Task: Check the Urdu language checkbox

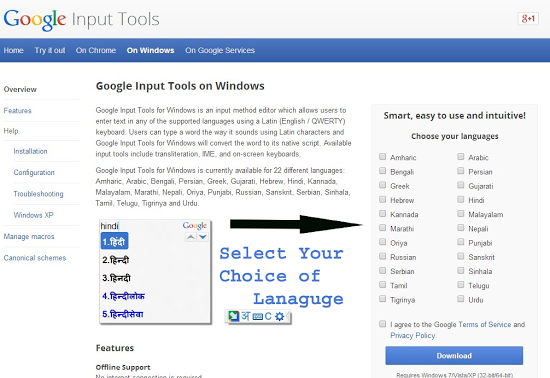Action: pyautogui.click(x=461, y=299)
